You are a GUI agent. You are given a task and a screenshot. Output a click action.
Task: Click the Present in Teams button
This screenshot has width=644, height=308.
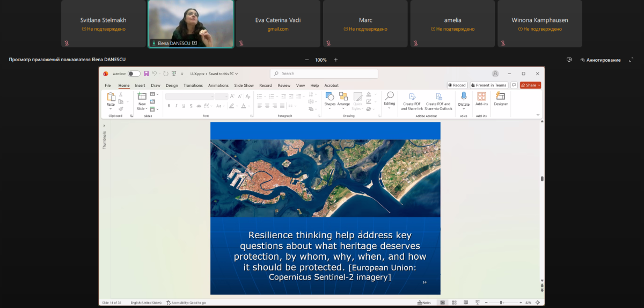(x=488, y=85)
